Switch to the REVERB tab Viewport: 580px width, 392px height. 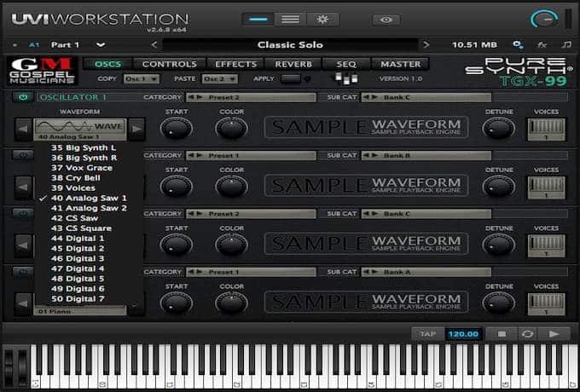pos(293,64)
